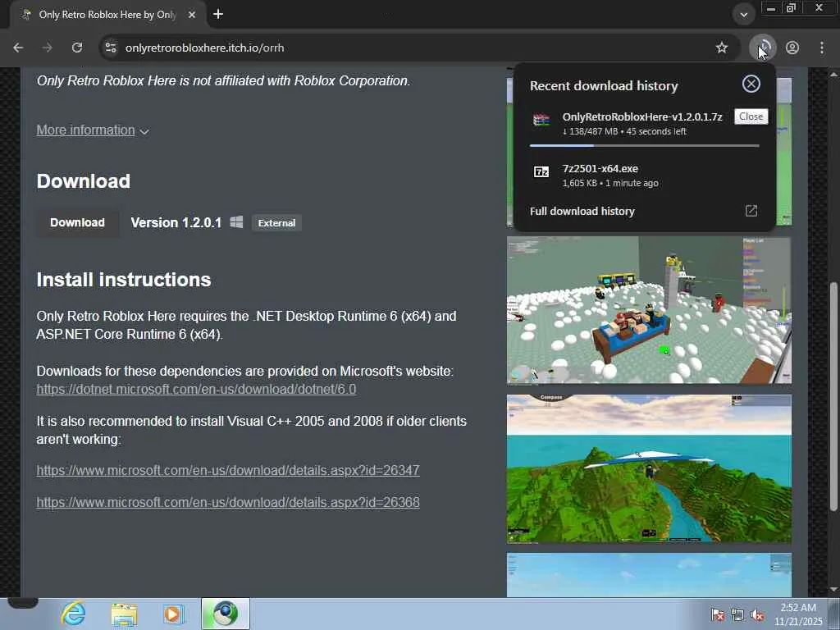
Task: Open the Microsoft link ending id=26368
Action: (228, 503)
